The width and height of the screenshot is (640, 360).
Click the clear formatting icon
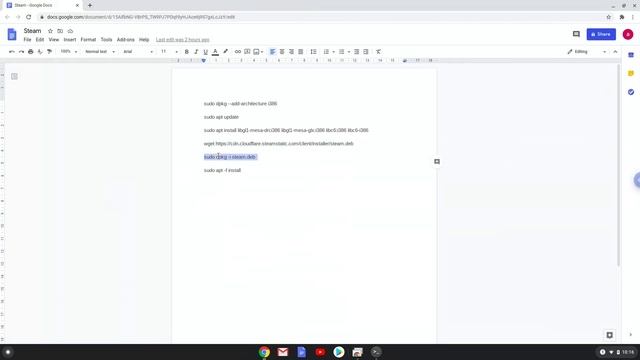(x=378, y=52)
